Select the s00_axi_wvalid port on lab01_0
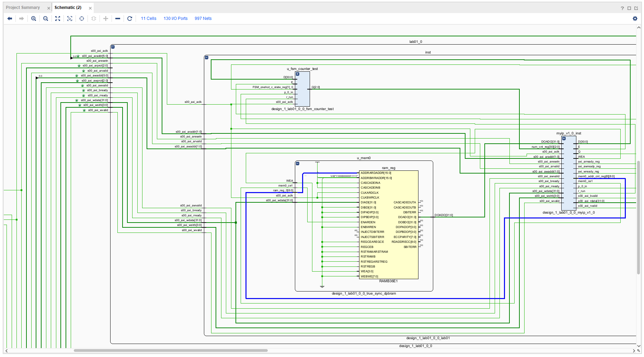 (x=98, y=110)
